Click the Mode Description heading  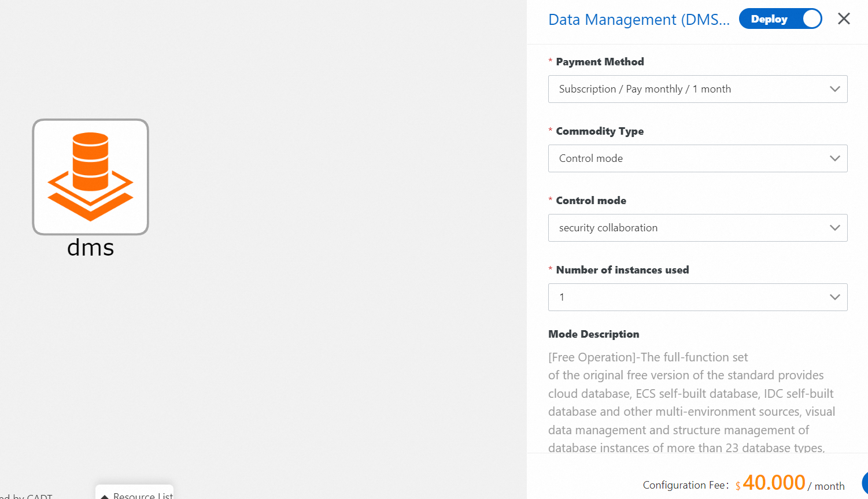tap(593, 334)
